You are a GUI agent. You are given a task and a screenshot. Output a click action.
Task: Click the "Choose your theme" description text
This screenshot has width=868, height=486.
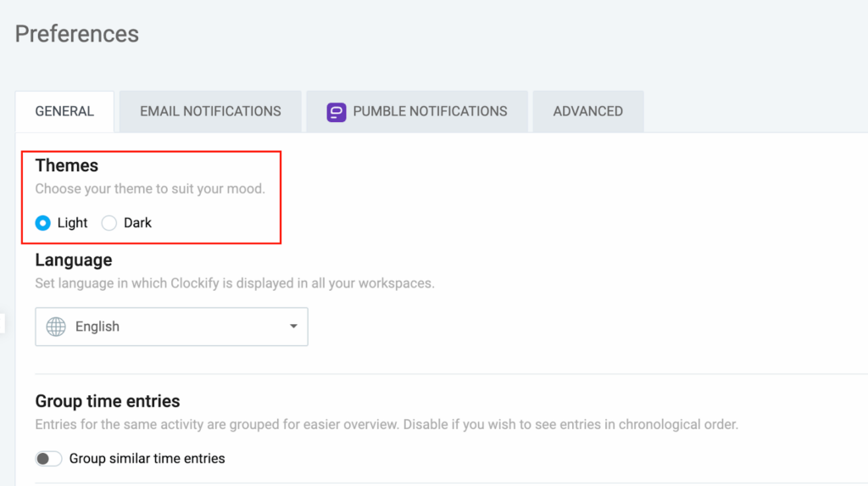pos(150,188)
